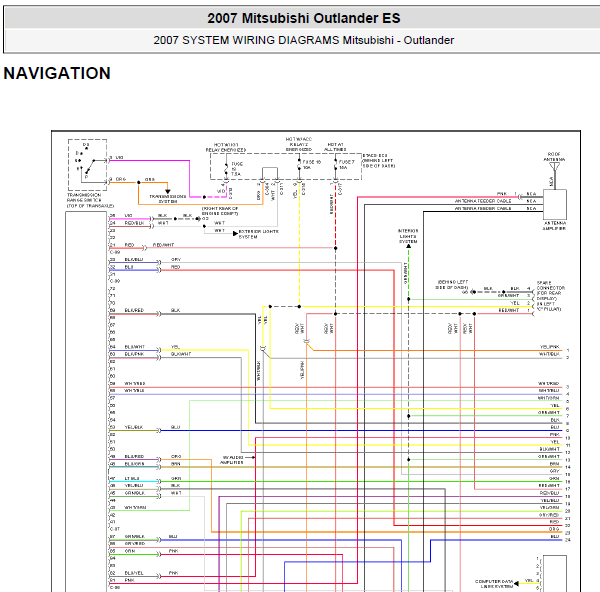Click the 'ROOF ANTENNA' label

click(x=554, y=157)
